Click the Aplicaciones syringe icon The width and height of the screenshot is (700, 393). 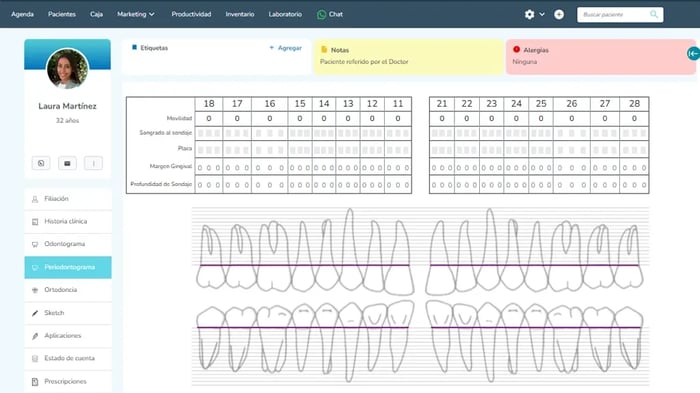tap(35, 336)
